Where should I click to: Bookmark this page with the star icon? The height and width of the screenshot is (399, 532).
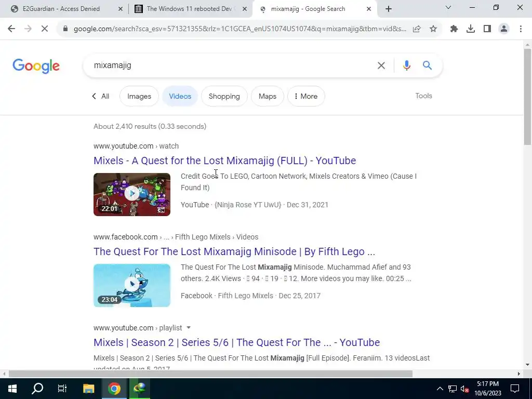click(433, 29)
